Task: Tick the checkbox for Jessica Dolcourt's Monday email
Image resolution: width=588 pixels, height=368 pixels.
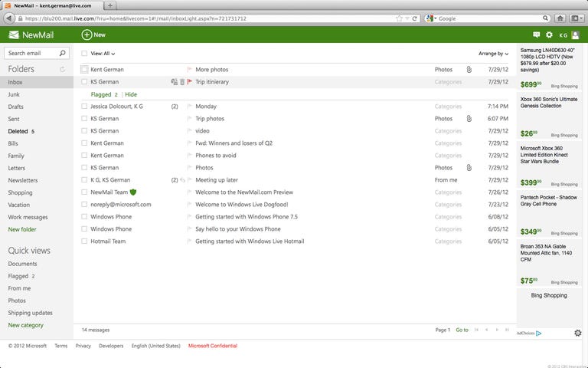Action: tap(84, 107)
